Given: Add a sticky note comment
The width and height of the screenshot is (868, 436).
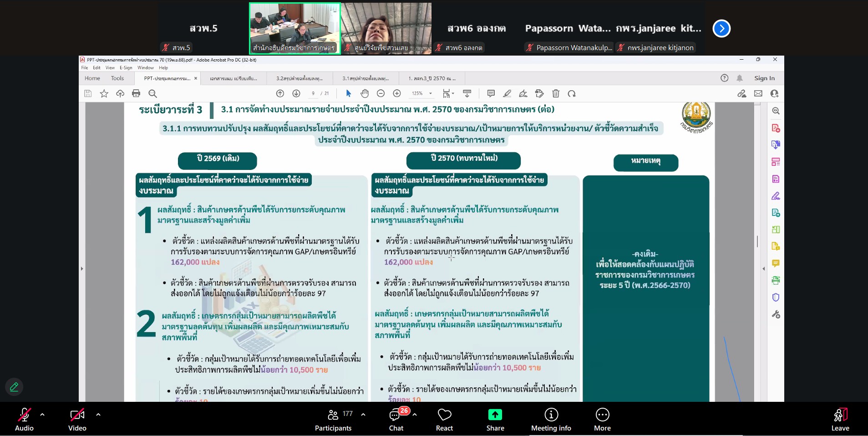Looking at the screenshot, I should [x=491, y=93].
